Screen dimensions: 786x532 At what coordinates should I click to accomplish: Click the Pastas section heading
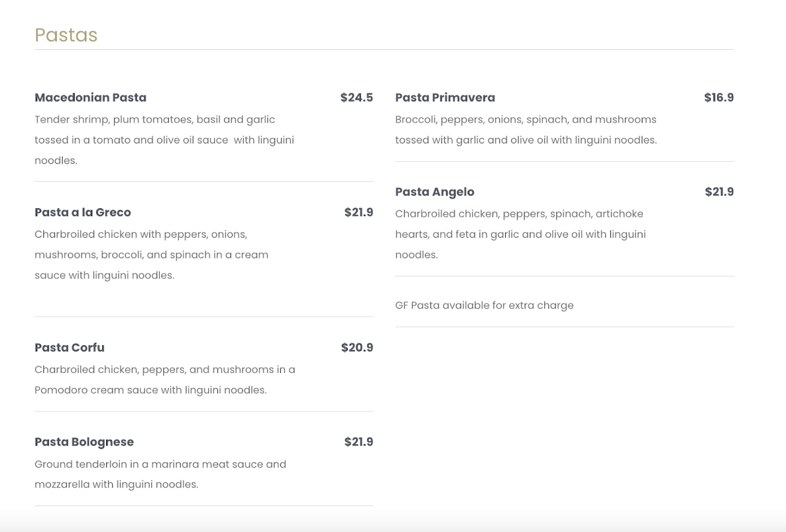pyautogui.click(x=66, y=35)
